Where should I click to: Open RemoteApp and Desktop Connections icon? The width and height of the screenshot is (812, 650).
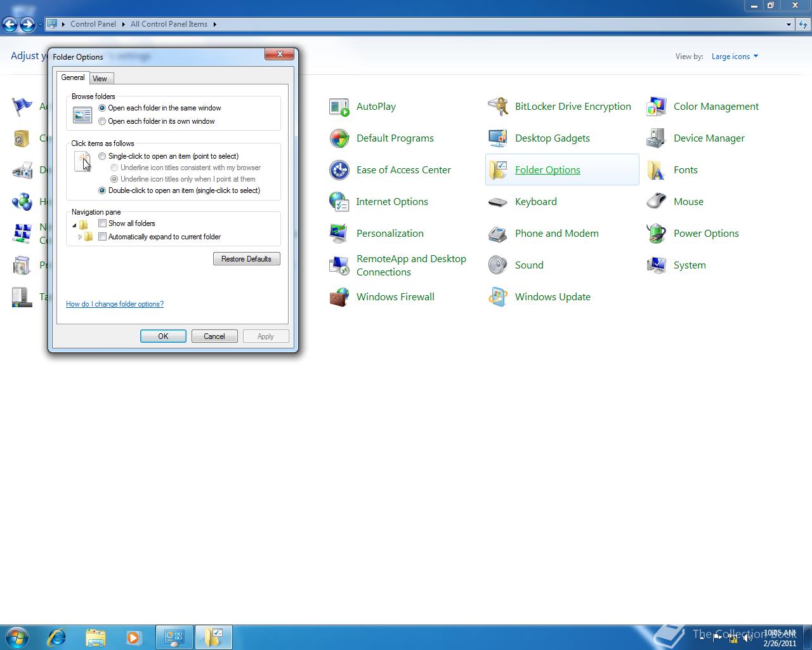click(x=339, y=265)
